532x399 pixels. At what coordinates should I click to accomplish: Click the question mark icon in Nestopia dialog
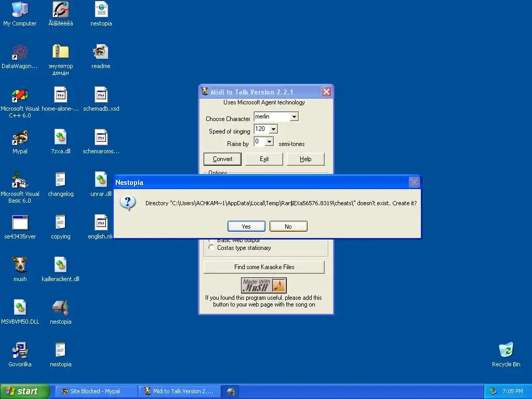[x=128, y=203]
